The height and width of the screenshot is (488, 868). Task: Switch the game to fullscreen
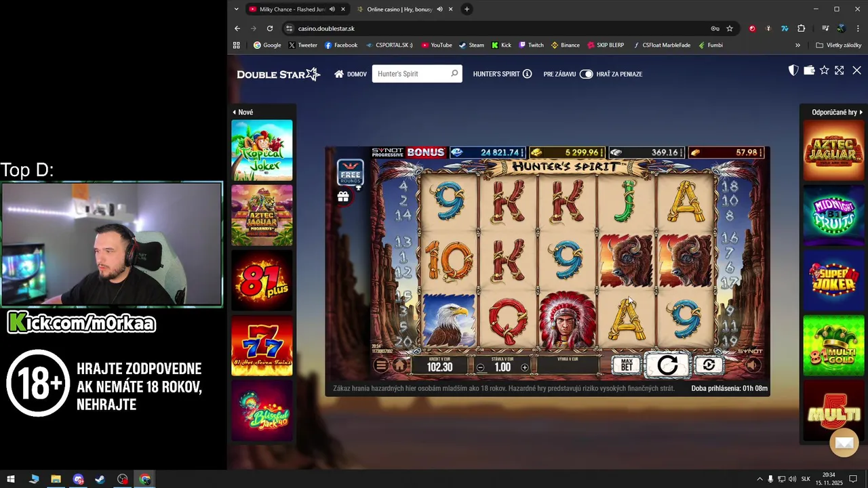point(840,70)
